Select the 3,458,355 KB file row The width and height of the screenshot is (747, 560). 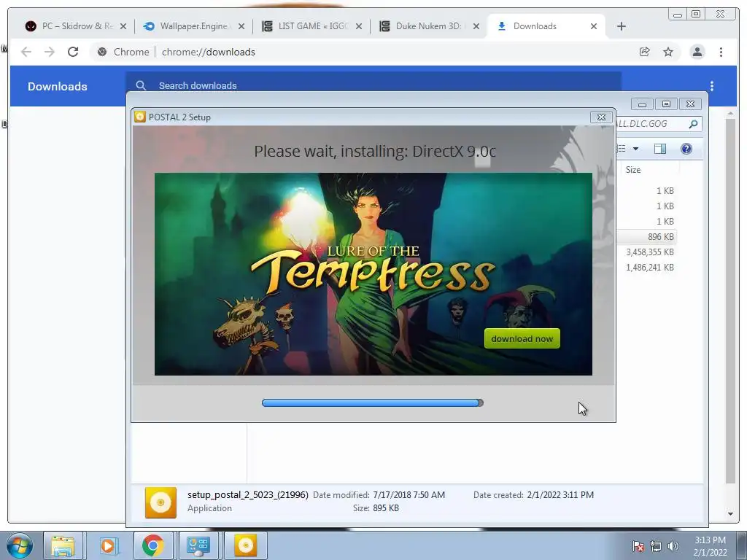(x=646, y=252)
